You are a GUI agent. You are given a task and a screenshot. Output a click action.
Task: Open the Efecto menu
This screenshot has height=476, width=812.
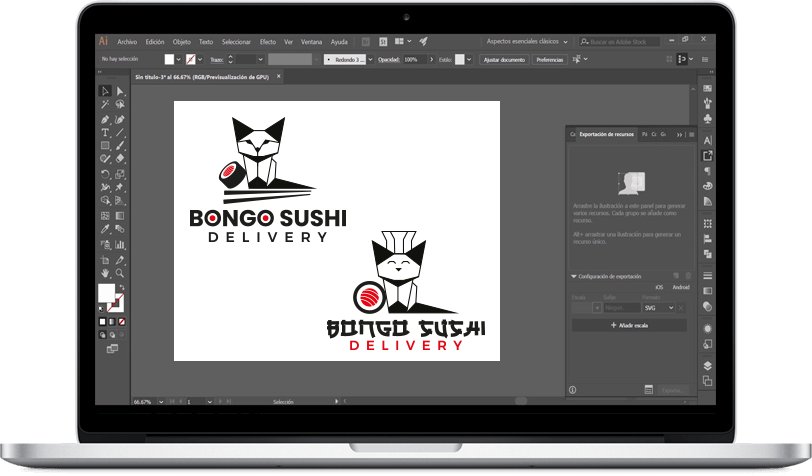[268, 42]
